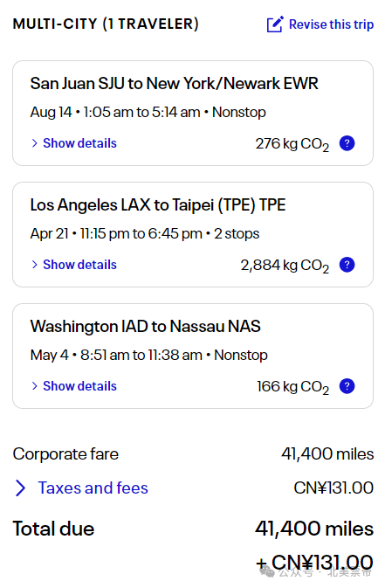385x588 pixels.
Task: Click the Revise this trip pencil icon
Action: click(x=275, y=24)
